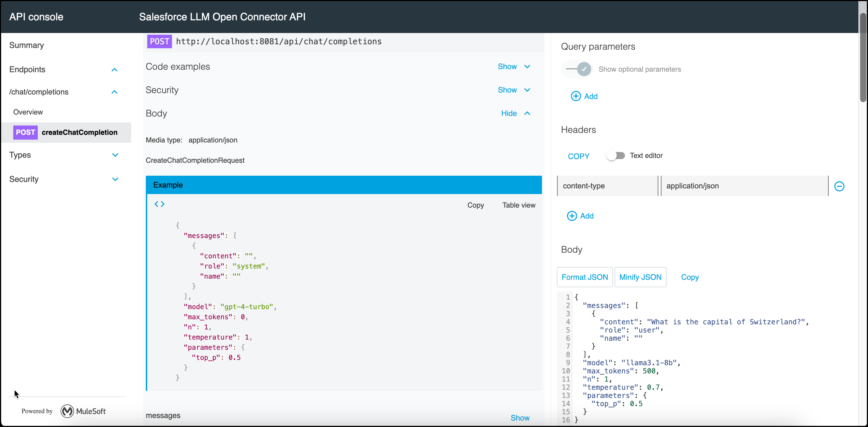Click the API console title
This screenshot has width=868, height=427.
point(36,17)
